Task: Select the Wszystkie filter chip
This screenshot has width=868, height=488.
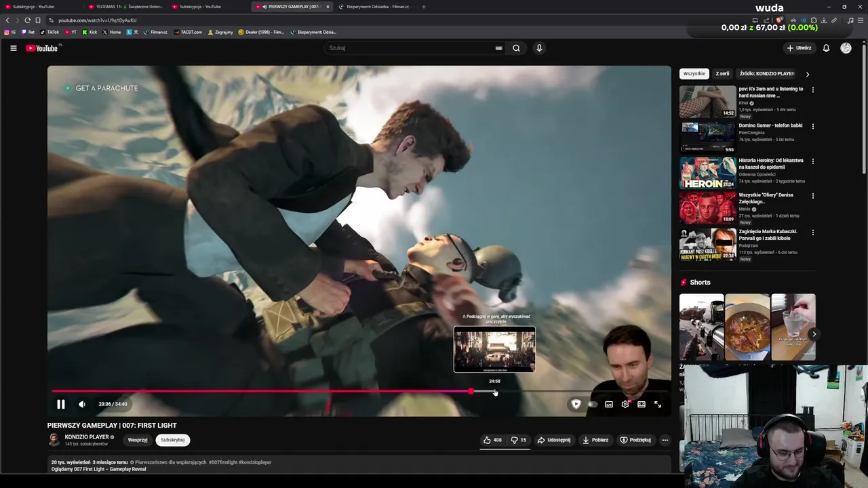Action: point(694,73)
